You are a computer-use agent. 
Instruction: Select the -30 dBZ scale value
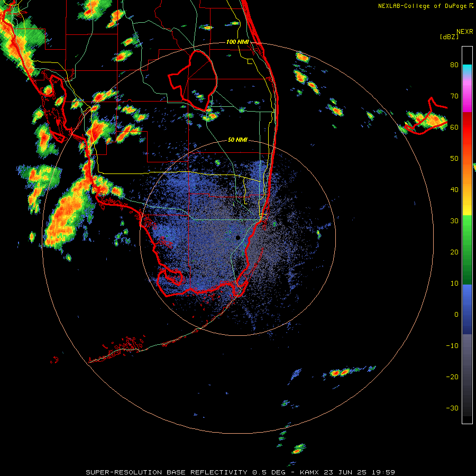[x=452, y=408]
